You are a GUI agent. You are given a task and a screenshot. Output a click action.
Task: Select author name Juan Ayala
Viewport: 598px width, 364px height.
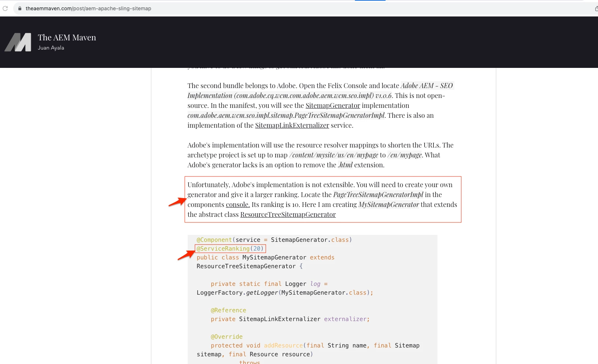[51, 48]
